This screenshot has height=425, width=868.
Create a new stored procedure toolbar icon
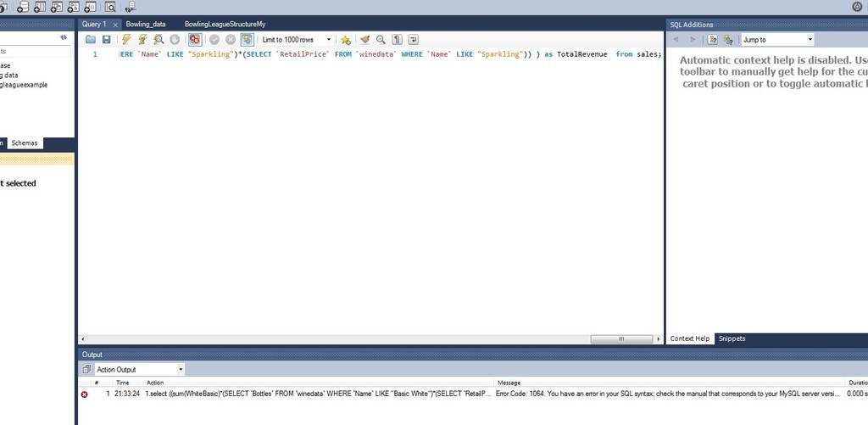[73, 7]
